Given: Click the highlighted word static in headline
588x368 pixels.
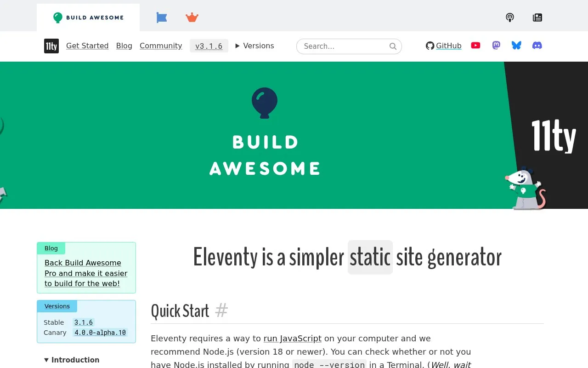Looking at the screenshot, I should click(x=370, y=257).
